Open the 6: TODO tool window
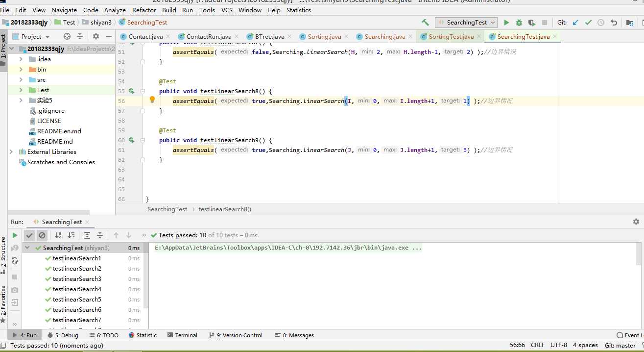 104,335
